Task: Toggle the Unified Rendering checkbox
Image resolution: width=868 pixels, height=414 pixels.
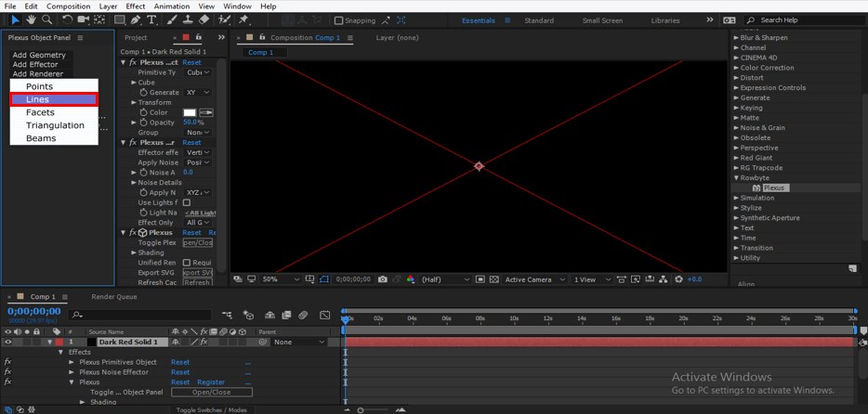Action: [x=187, y=263]
